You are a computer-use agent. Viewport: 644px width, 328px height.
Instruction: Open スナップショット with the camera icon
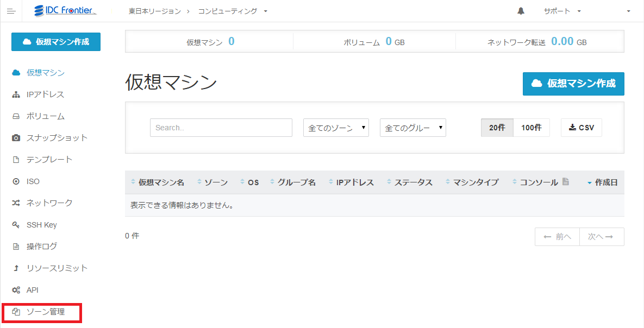pyautogui.click(x=16, y=138)
